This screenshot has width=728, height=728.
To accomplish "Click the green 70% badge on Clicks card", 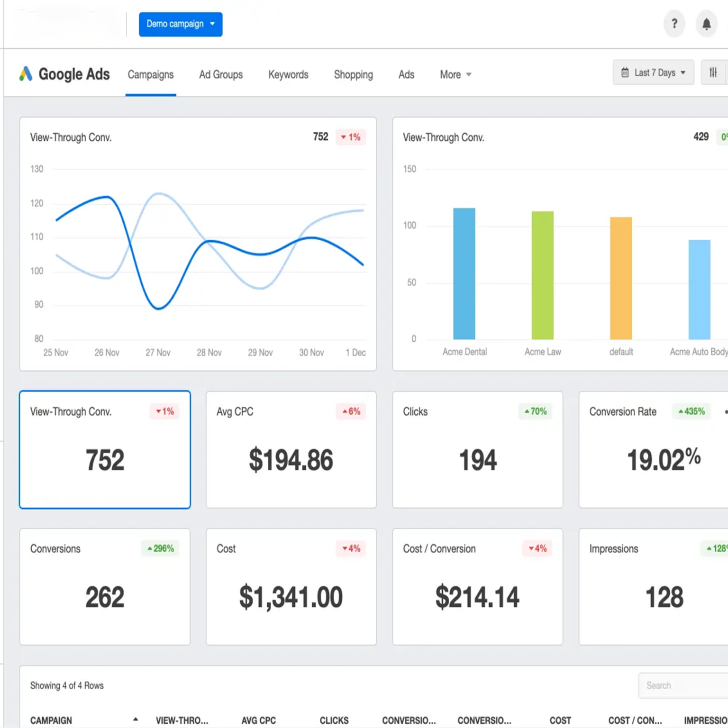I will click(535, 411).
